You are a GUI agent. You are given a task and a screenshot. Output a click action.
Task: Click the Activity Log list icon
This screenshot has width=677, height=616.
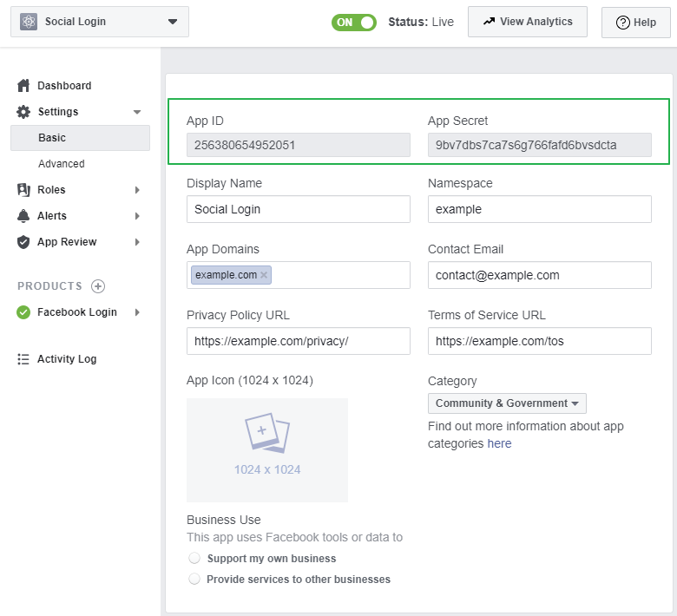coord(23,359)
